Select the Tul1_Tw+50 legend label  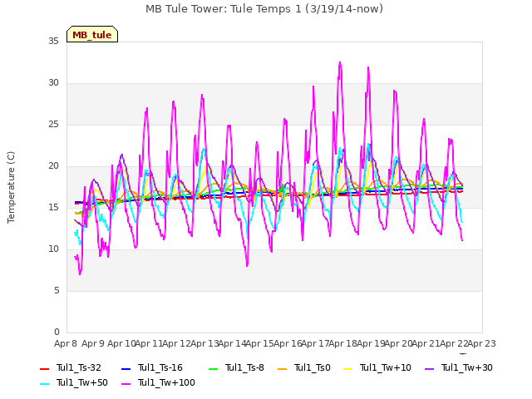[82, 382]
